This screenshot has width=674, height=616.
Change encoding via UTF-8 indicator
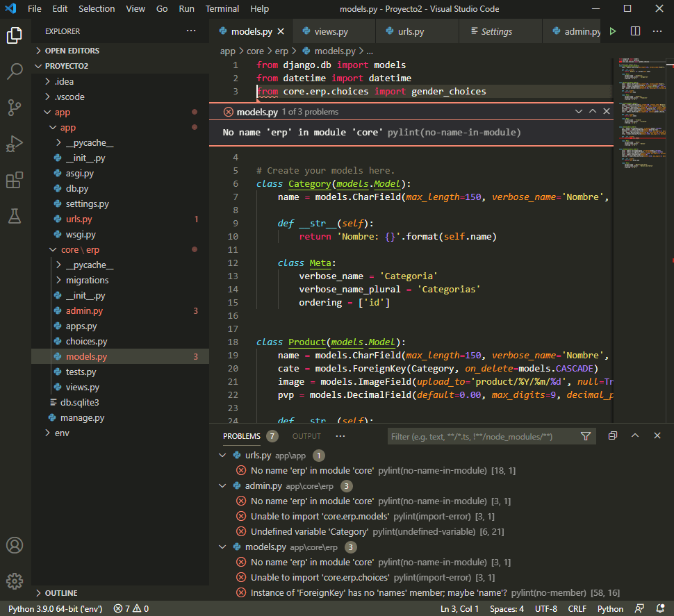[x=546, y=608]
